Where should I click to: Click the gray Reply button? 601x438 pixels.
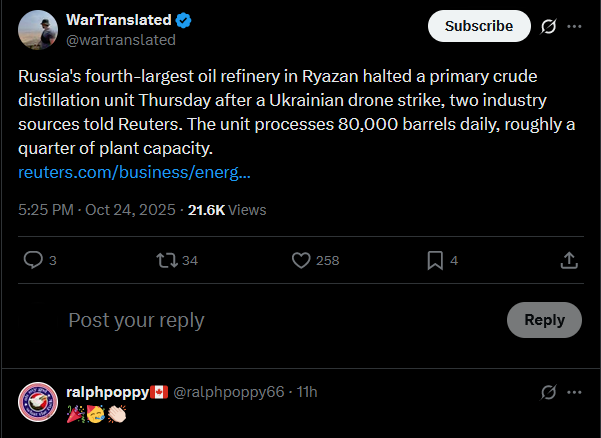(544, 320)
